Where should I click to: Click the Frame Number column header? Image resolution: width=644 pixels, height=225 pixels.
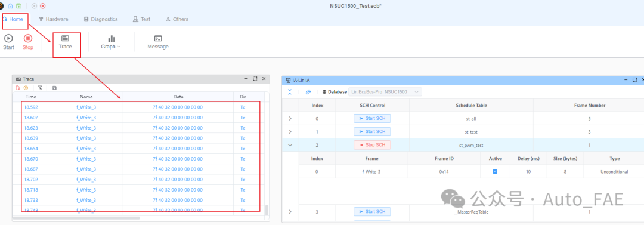click(x=589, y=105)
